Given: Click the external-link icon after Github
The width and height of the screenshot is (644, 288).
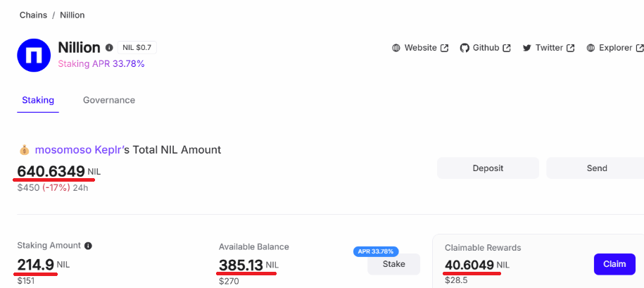Looking at the screenshot, I should [x=507, y=48].
